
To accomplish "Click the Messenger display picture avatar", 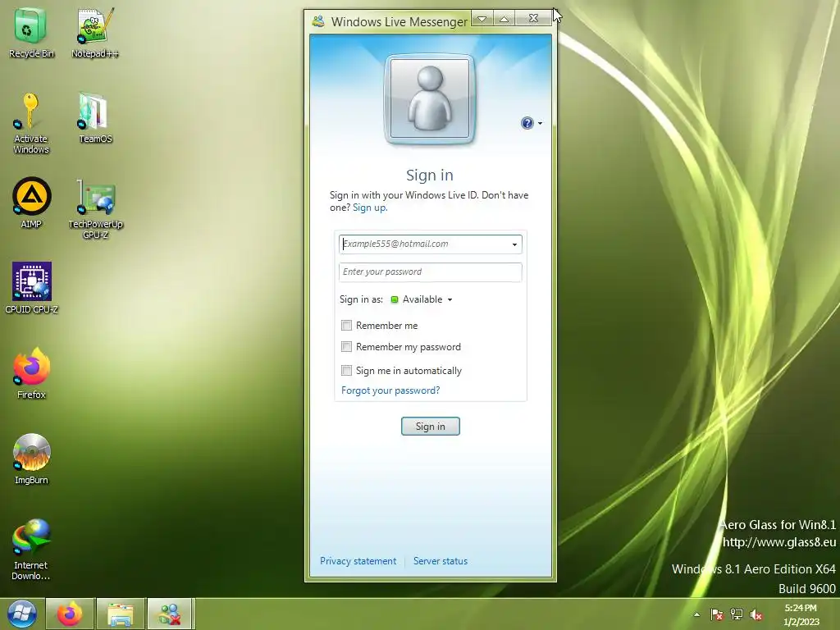I will pos(430,98).
